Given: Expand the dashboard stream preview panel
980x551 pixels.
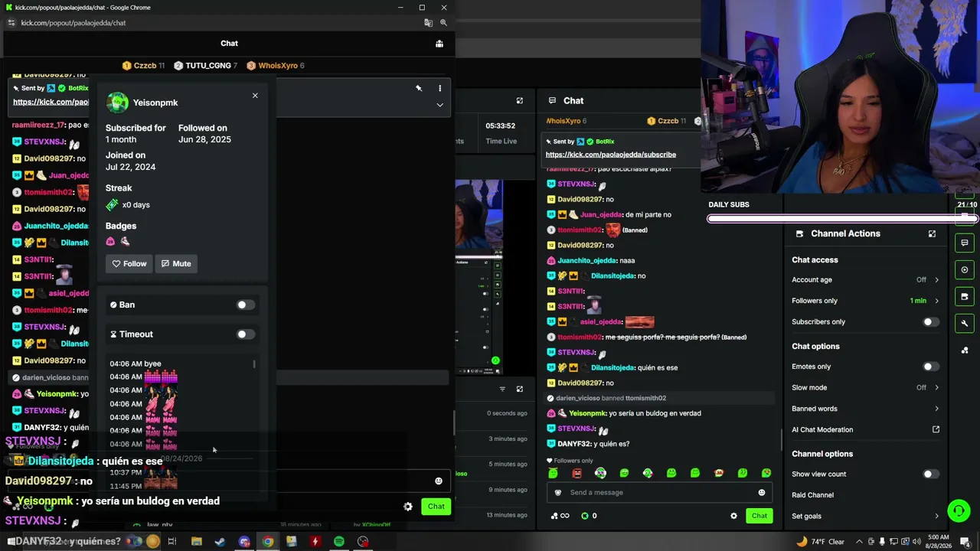Looking at the screenshot, I should point(520,101).
